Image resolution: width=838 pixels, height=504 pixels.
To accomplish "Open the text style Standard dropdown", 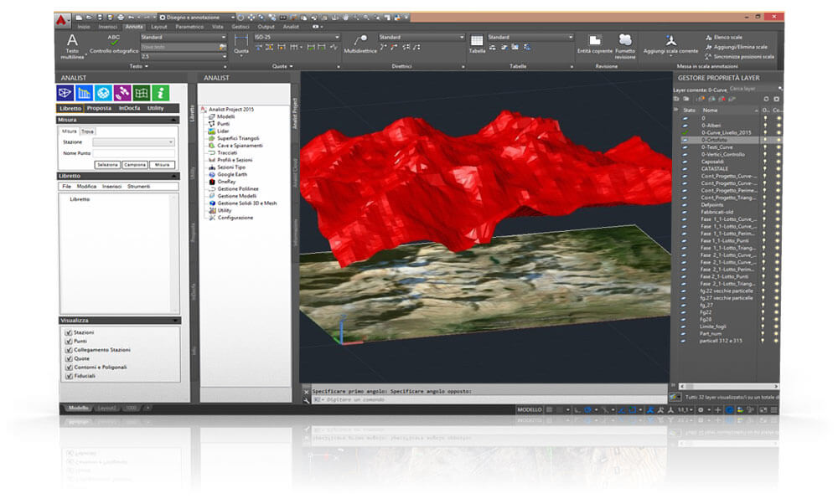I will 184,38.
